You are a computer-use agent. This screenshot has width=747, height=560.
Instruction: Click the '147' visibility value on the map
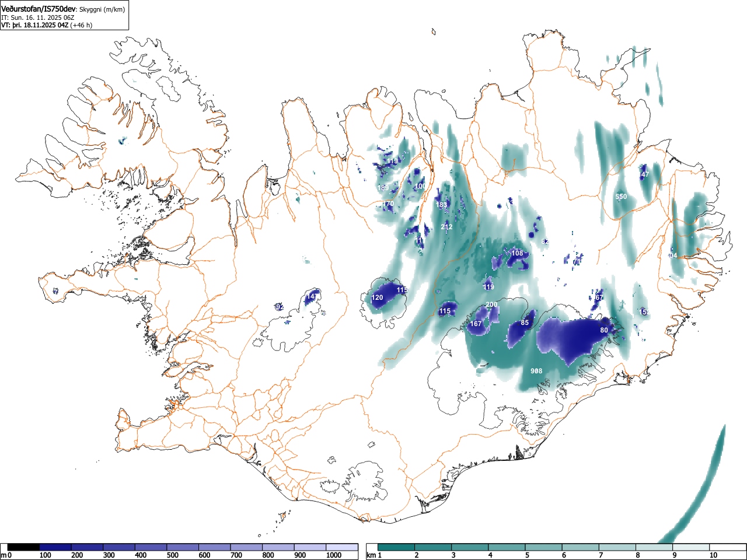pos(312,297)
